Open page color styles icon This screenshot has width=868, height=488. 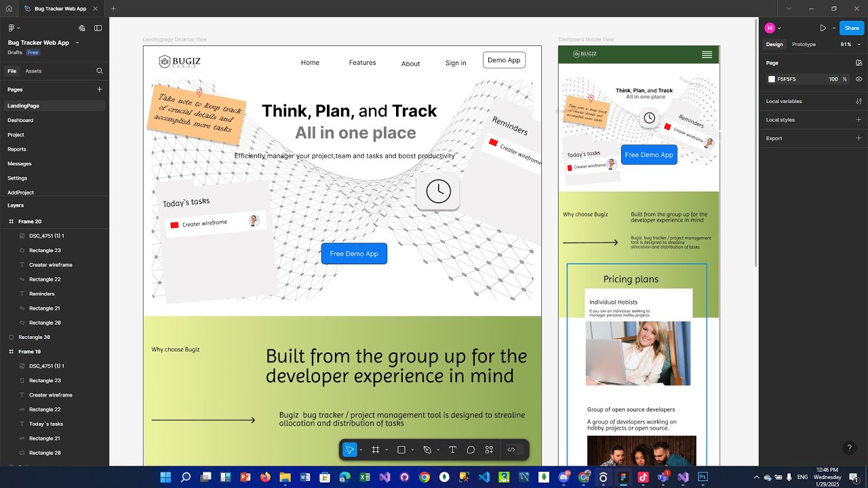coord(859,62)
